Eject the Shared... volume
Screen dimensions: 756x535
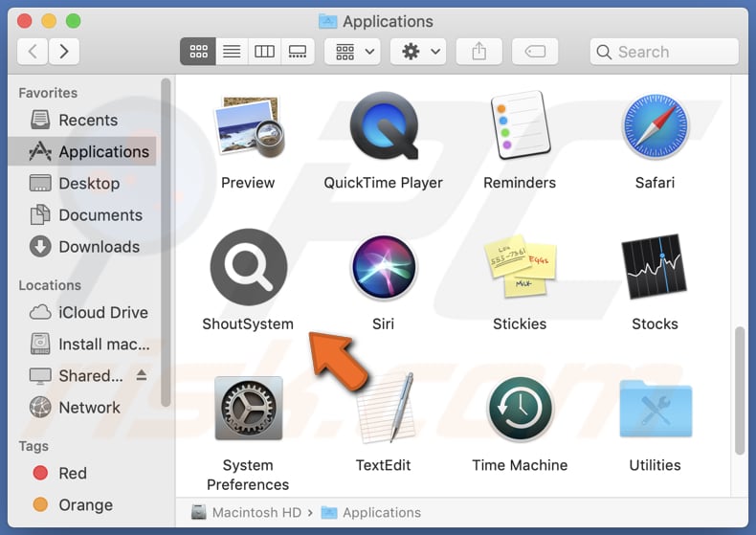(142, 375)
